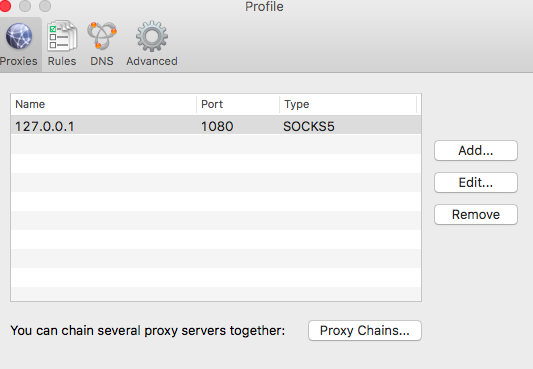The image size is (533, 369).
Task: Remove the selected proxy
Action: click(476, 214)
